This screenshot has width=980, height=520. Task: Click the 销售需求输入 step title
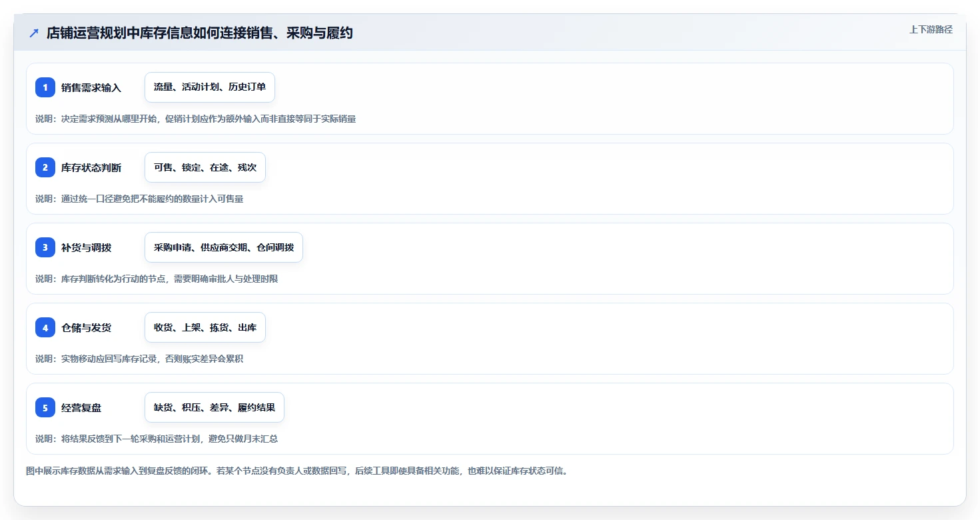[x=91, y=87]
